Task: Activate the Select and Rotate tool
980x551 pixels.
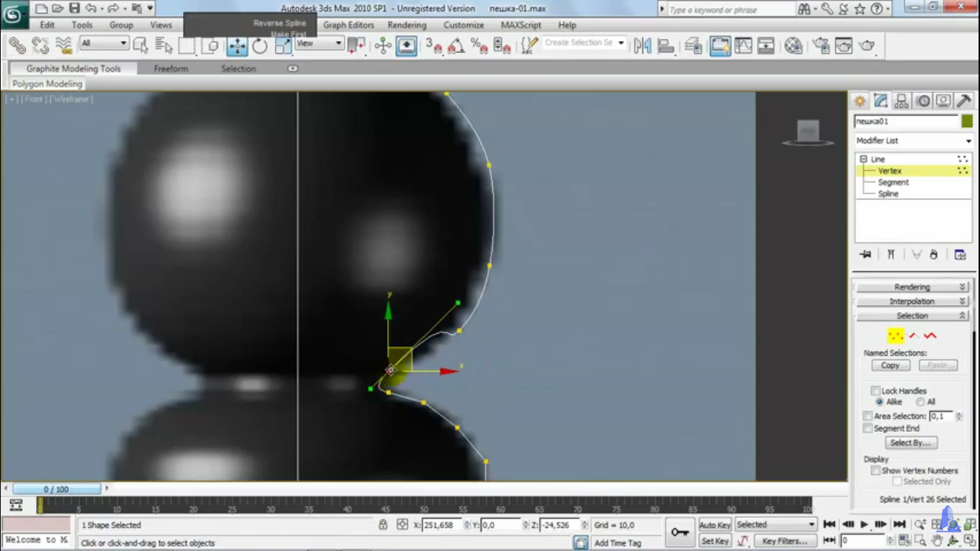Action: 260,46
